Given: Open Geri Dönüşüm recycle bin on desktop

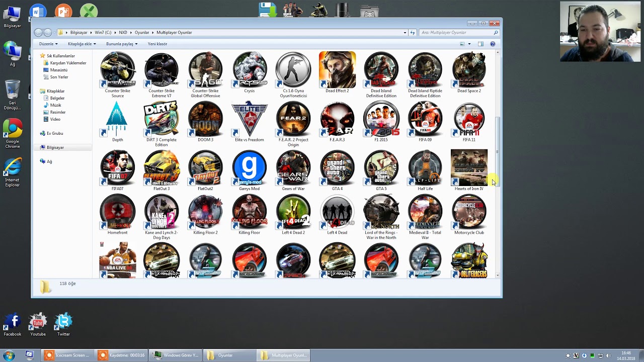Looking at the screenshot, I should (13, 95).
